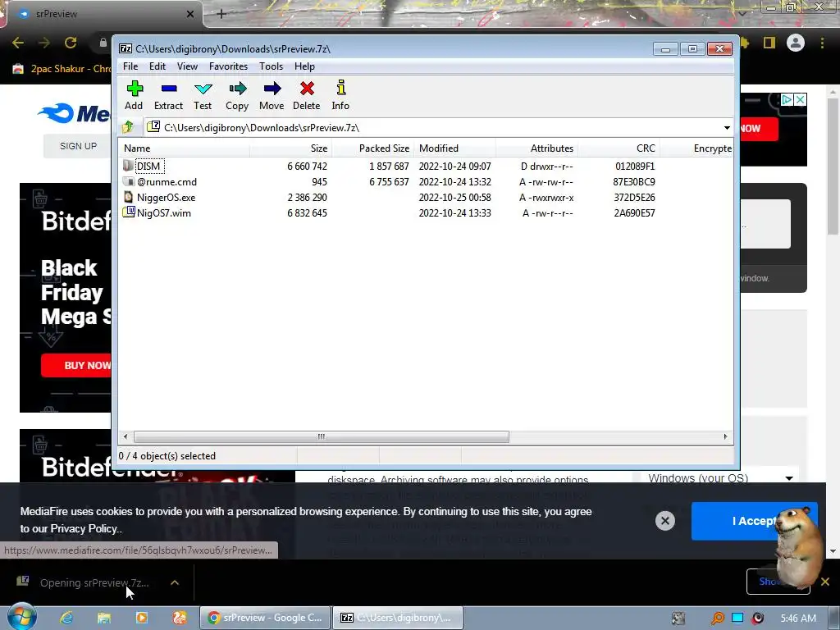Run the Test archive tool
Screen dimensions: 840x630
(203, 95)
